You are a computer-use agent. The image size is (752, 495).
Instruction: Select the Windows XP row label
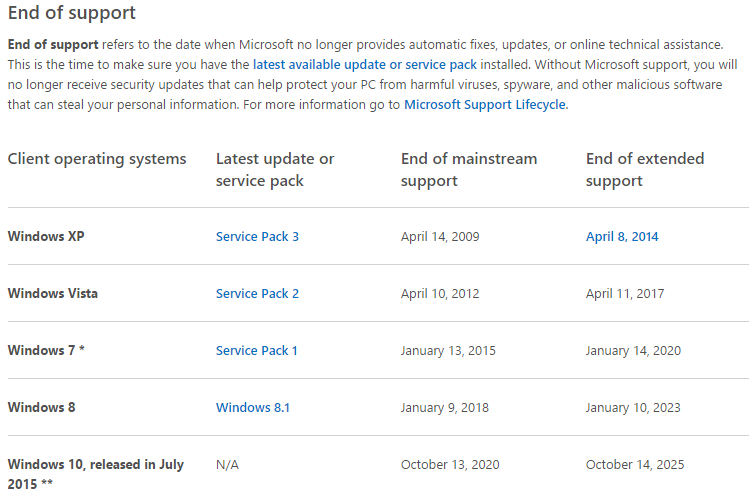(x=46, y=237)
